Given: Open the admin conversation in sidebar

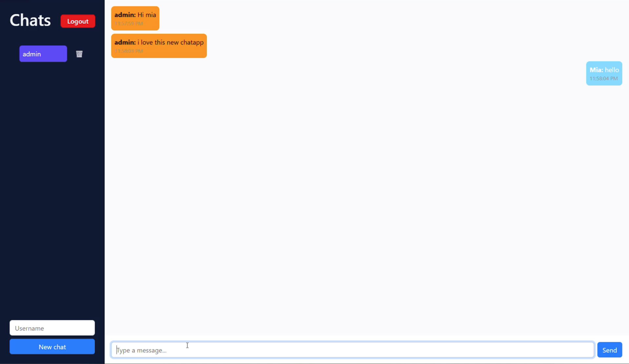Looking at the screenshot, I should [x=43, y=54].
